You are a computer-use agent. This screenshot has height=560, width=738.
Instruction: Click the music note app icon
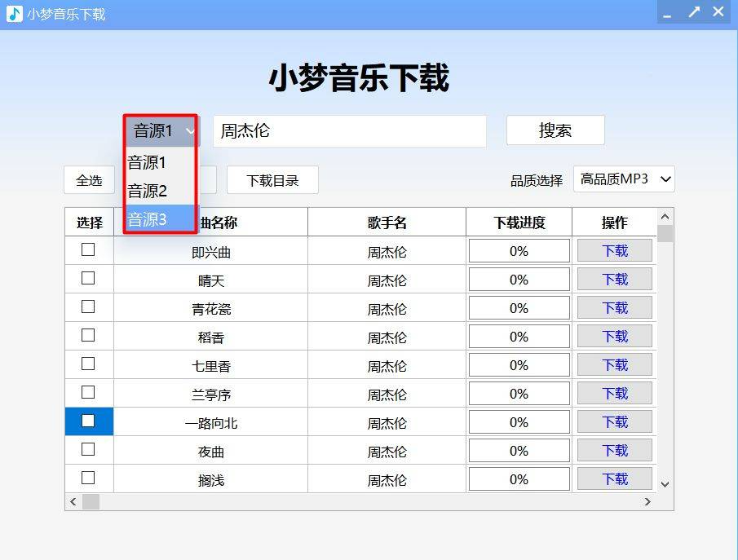click(12, 11)
